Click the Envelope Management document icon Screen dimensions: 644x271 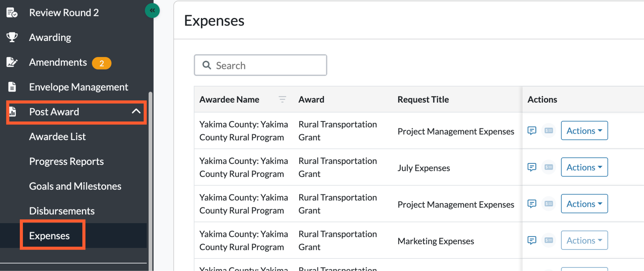pos(12,87)
